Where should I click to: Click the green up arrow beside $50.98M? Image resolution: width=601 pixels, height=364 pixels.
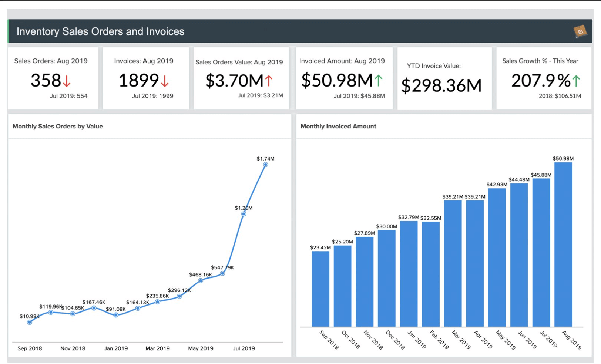pyautogui.click(x=378, y=81)
